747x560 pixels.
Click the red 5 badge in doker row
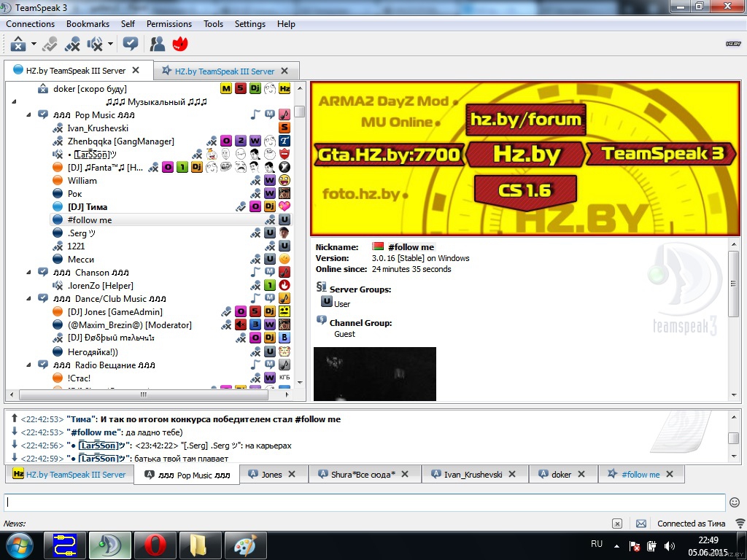pyautogui.click(x=241, y=88)
